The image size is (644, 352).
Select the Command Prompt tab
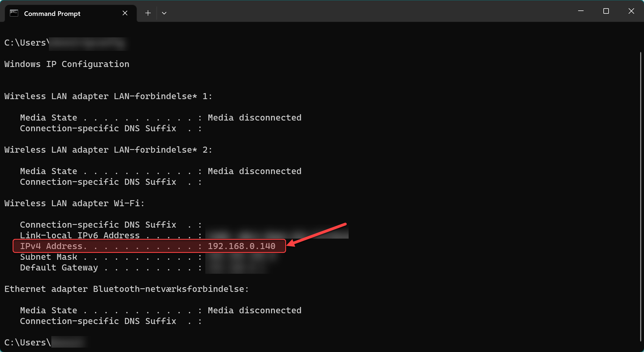(x=71, y=13)
